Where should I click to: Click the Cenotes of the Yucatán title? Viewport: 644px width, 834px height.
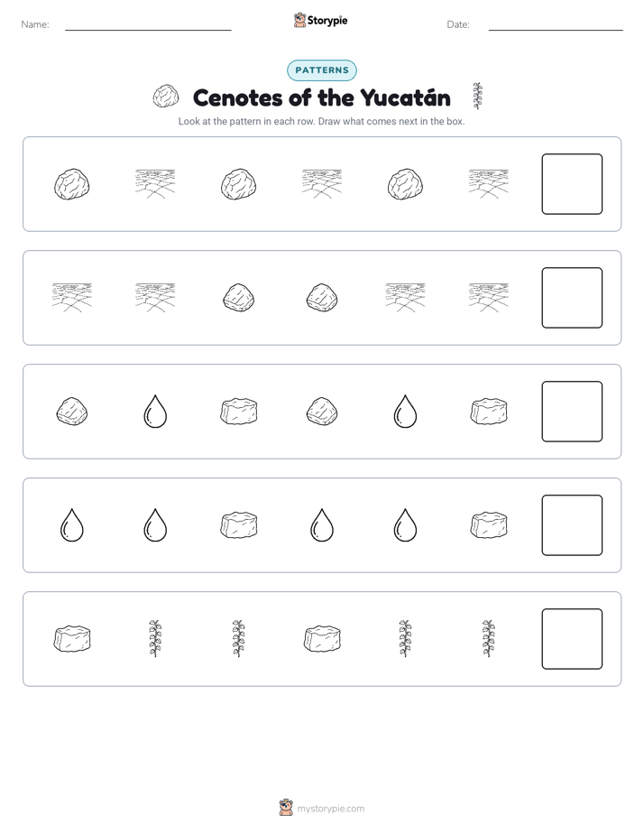(322, 97)
